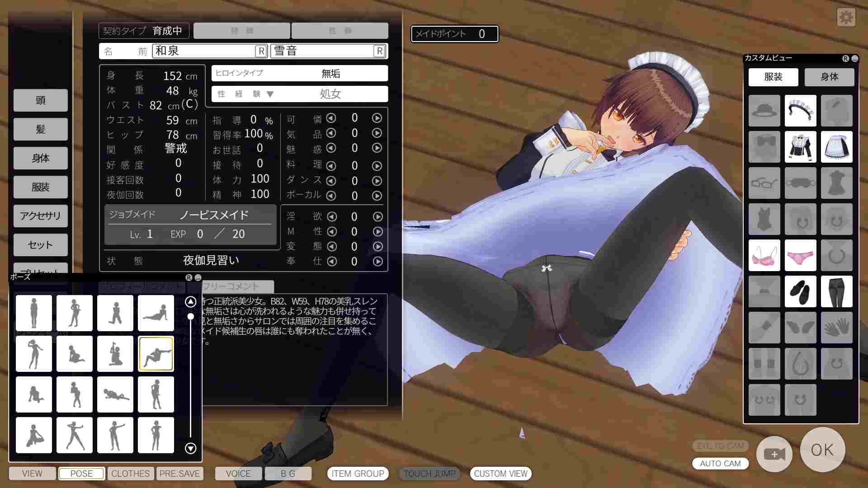Click the pose list scrollbar handle
Image resolution: width=868 pixels, height=488 pixels.
click(x=190, y=316)
